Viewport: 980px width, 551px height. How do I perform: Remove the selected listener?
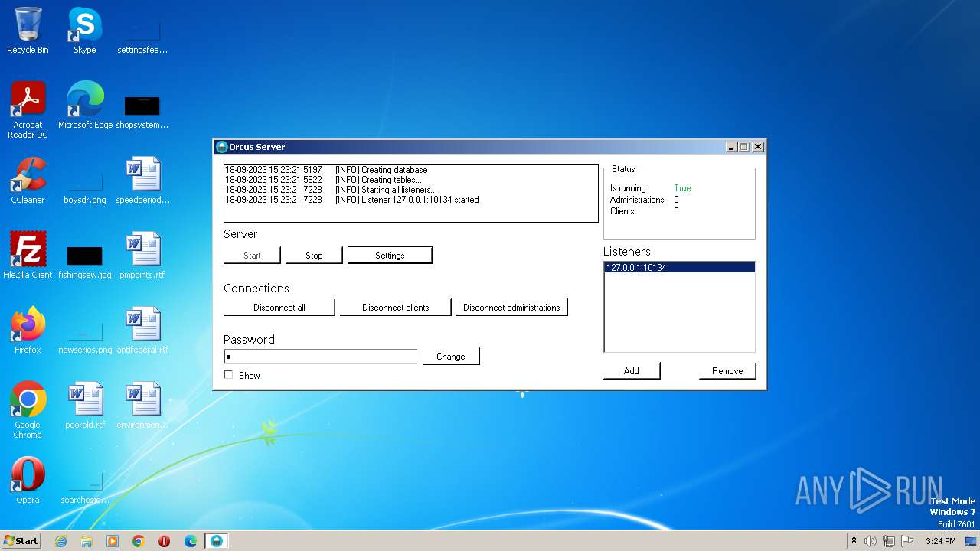(x=727, y=371)
